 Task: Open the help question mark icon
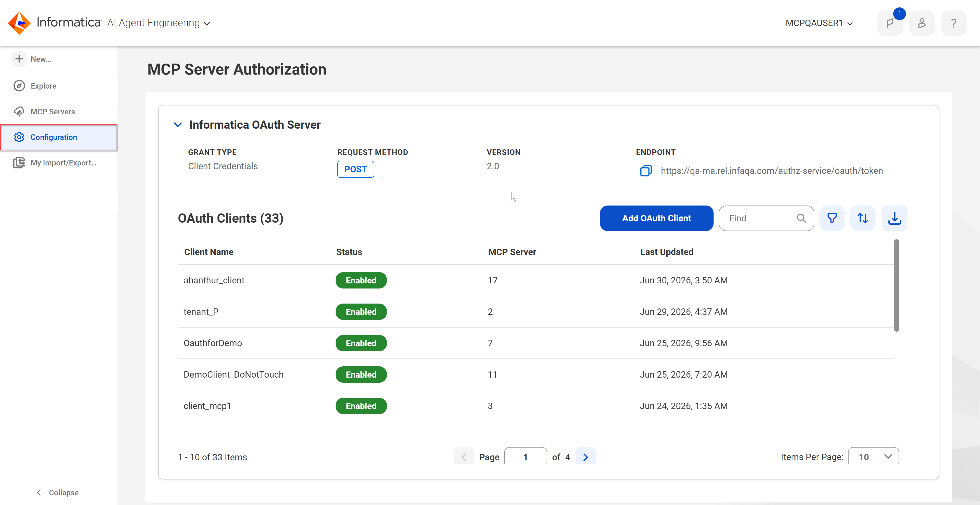pyautogui.click(x=953, y=23)
